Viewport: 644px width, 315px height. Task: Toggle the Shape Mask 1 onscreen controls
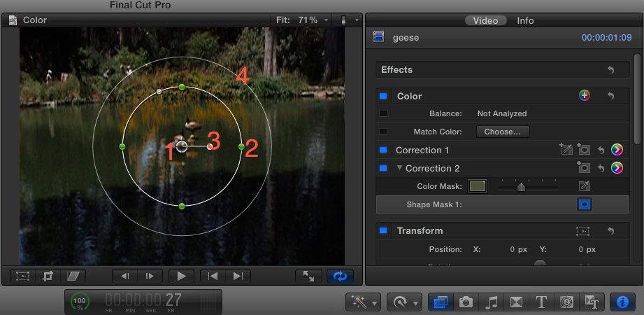tap(584, 204)
